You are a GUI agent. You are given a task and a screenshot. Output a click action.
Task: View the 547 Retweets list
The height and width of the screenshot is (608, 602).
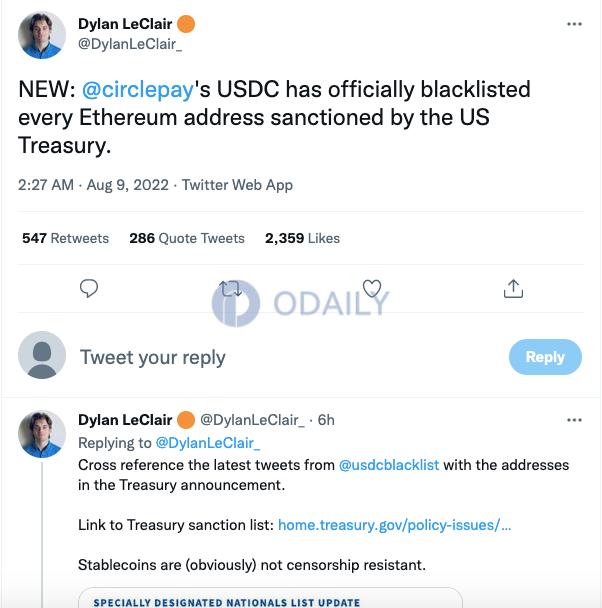click(x=66, y=238)
